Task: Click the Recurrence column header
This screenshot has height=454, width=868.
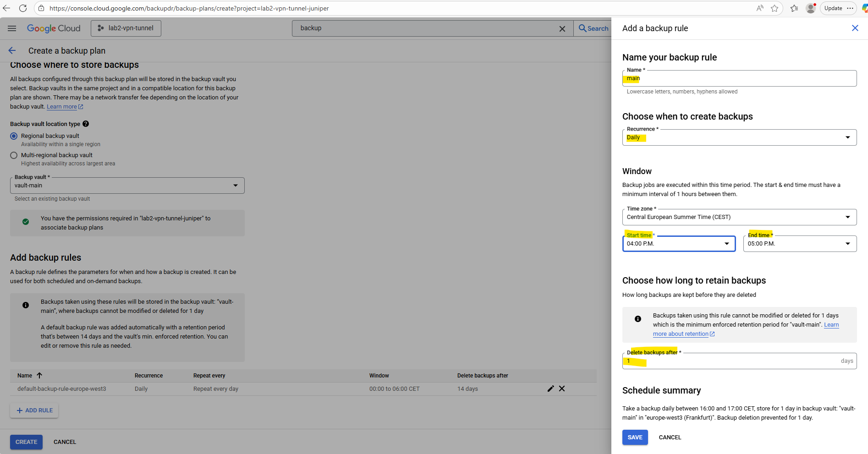Action: click(x=148, y=376)
